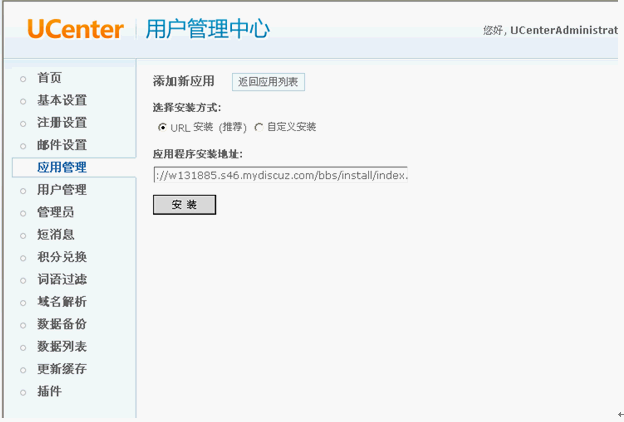Go to 数据备份 sidebar item
Image resolution: width=624 pixels, height=422 pixels.
(x=62, y=324)
